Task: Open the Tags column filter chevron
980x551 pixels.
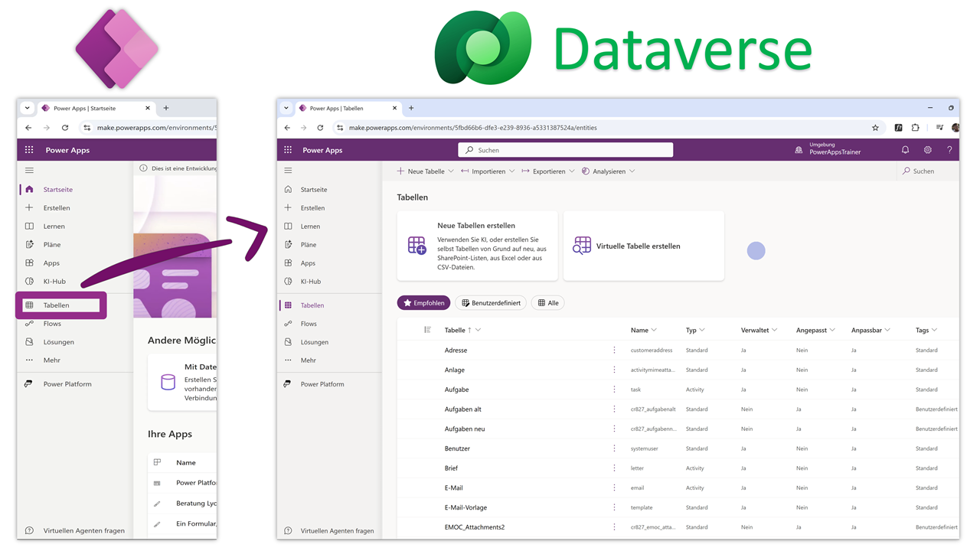Action: tap(934, 330)
